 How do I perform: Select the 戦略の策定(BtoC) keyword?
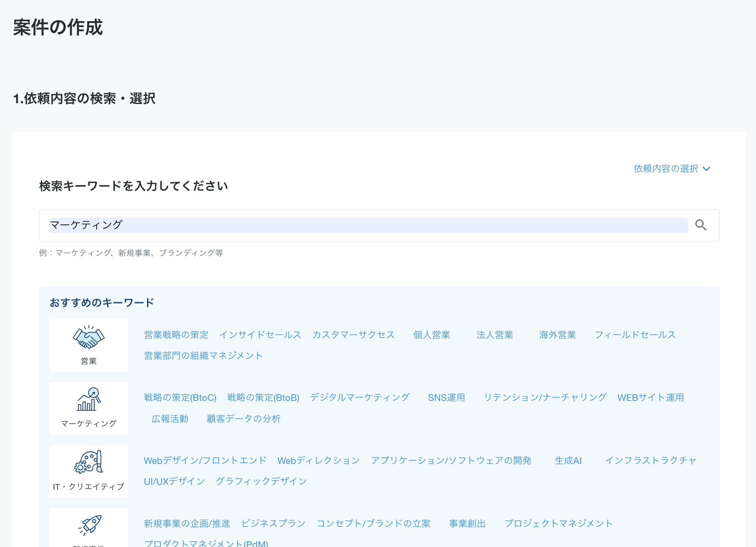[180, 397]
